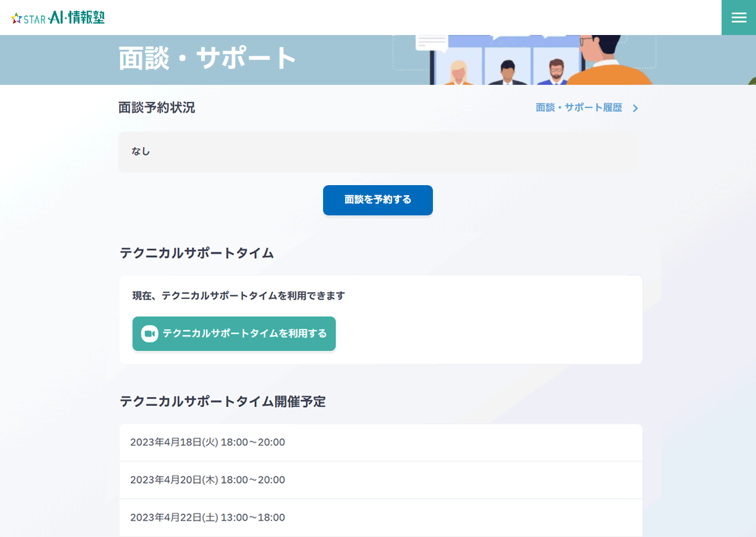The image size is (756, 537).
Task: Select the 2023年4月18日(火) 18:00～20:00 schedule row
Action: (381, 443)
